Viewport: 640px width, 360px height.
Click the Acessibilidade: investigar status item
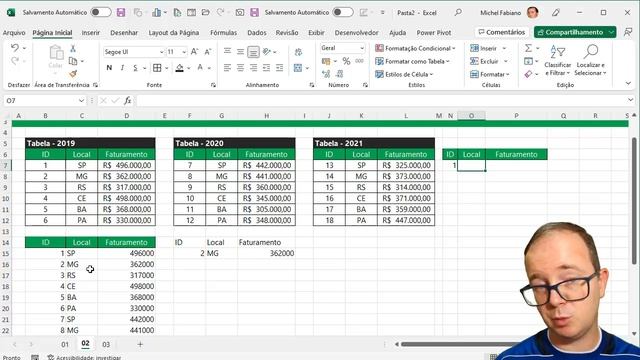coord(84,357)
